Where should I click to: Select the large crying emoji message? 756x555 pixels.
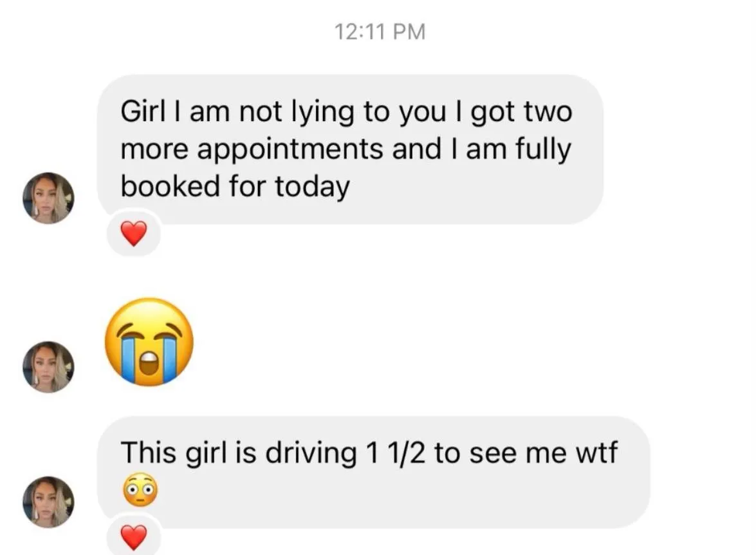click(149, 342)
